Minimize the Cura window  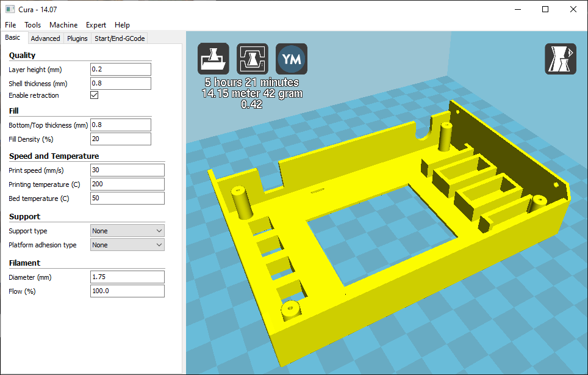[x=518, y=9]
